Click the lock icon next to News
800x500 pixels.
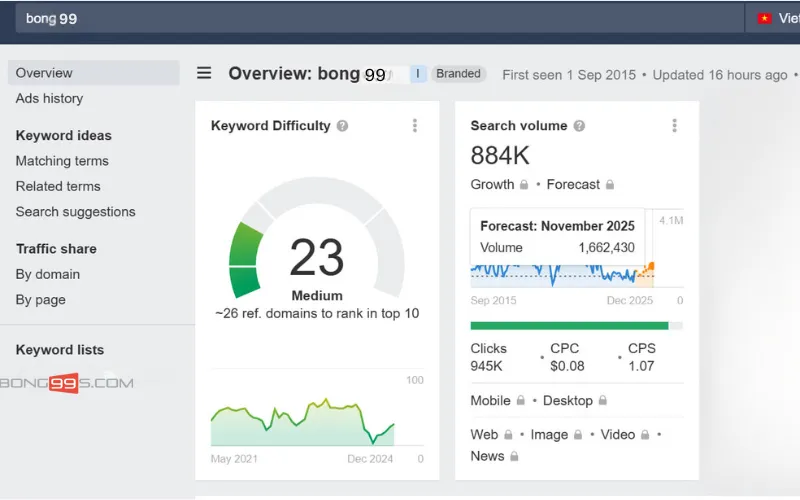(514, 456)
